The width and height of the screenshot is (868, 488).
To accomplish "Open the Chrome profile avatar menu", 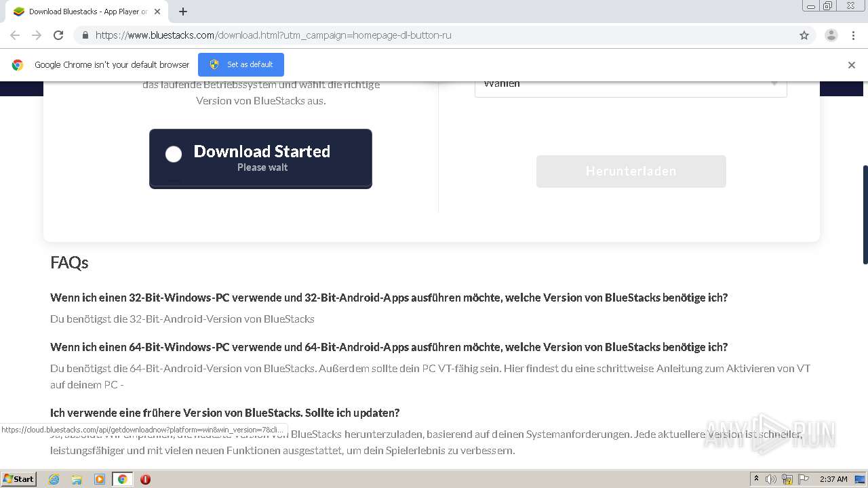I will point(831,35).
